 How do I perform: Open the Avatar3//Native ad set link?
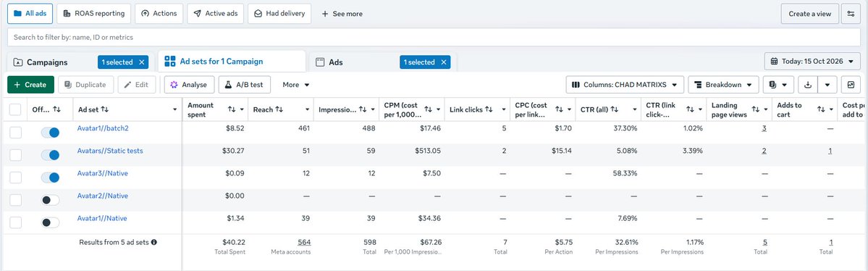click(102, 173)
